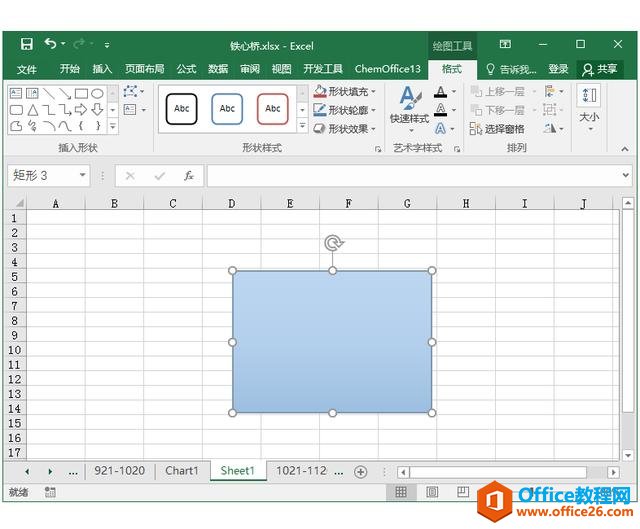This screenshot has height=529, width=640.
Task: Choose the elbow arrow connector shape
Action: point(65,109)
